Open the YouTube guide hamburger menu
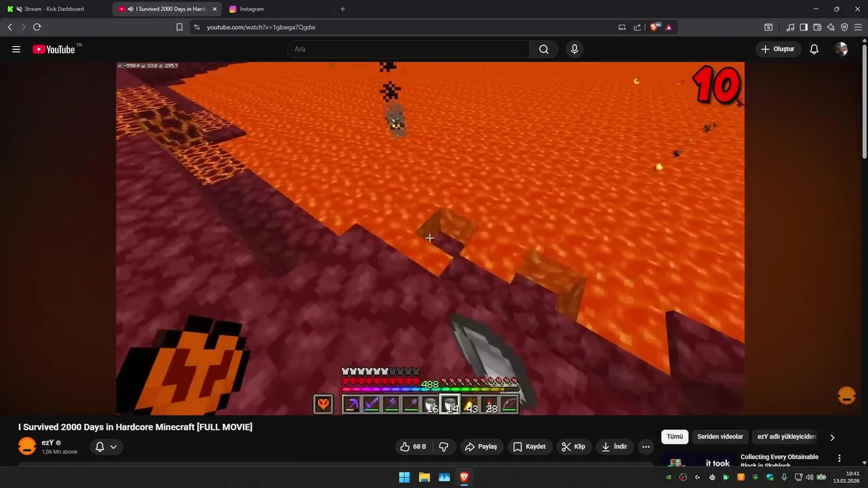868x488 pixels. pos(16,49)
